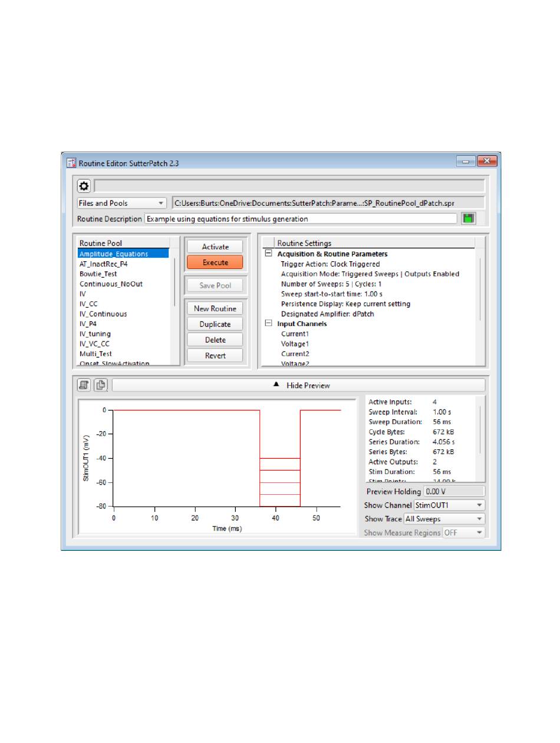Click the preview layout icon
This screenshot has height=743, width=560.
point(84,385)
